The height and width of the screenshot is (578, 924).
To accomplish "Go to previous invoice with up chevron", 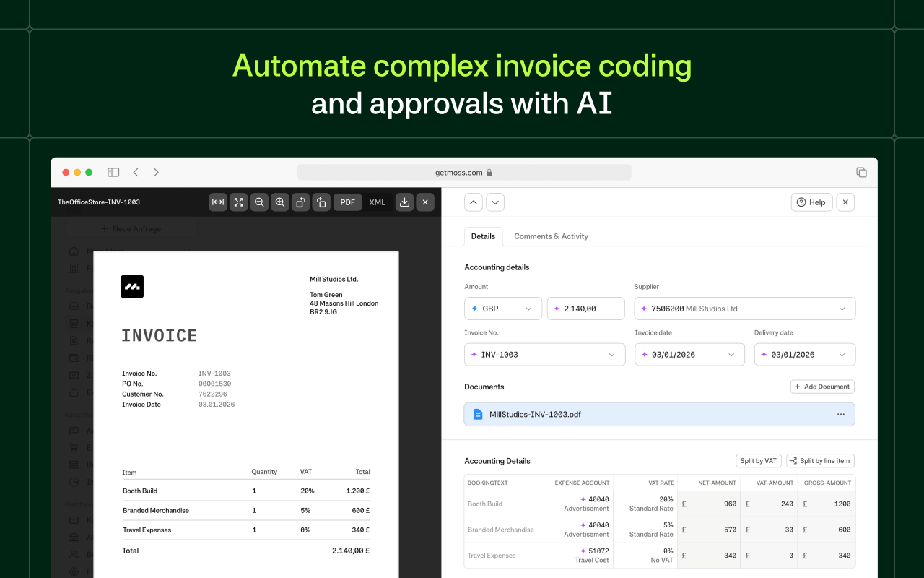I will coord(474,202).
